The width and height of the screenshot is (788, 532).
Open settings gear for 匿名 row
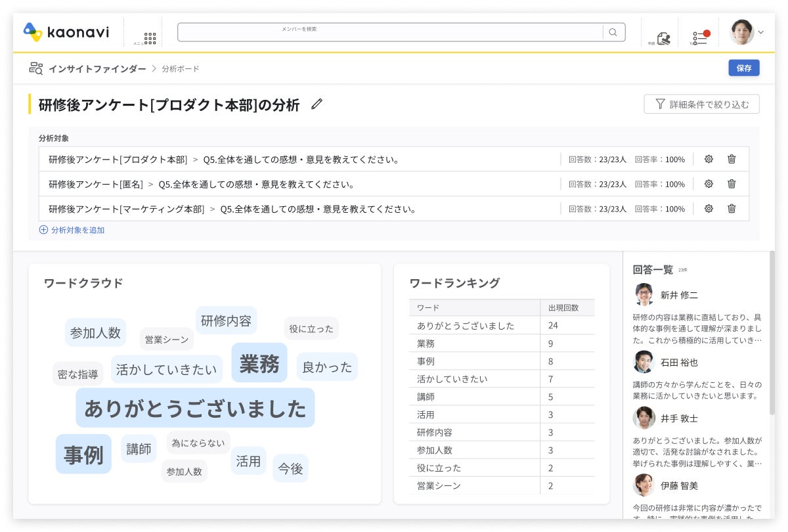click(x=709, y=184)
